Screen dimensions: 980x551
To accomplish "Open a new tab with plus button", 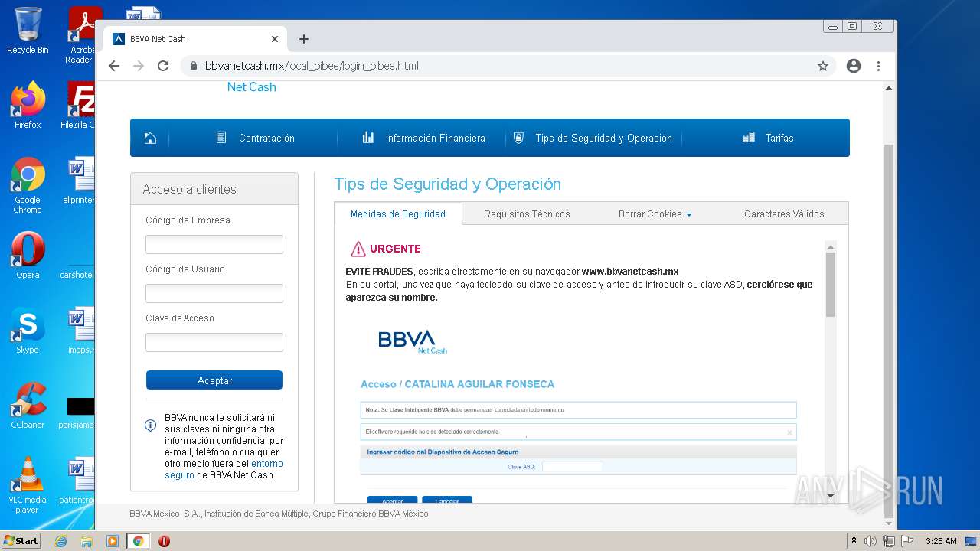I will [304, 39].
